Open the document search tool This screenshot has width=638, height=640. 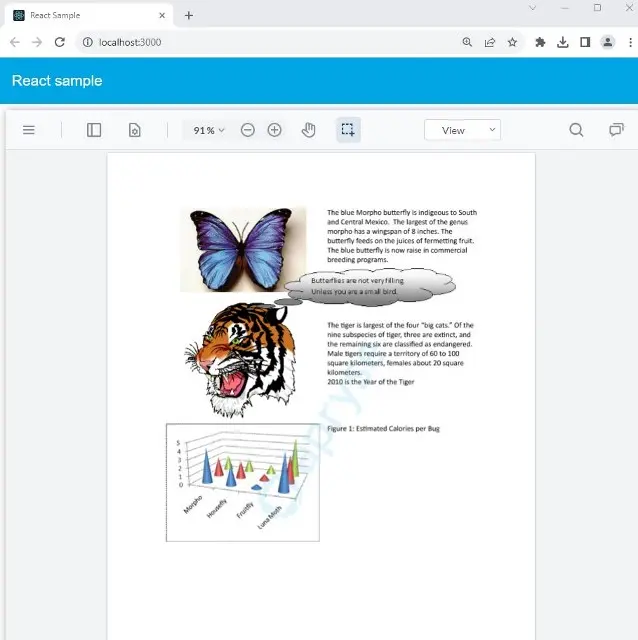576,130
